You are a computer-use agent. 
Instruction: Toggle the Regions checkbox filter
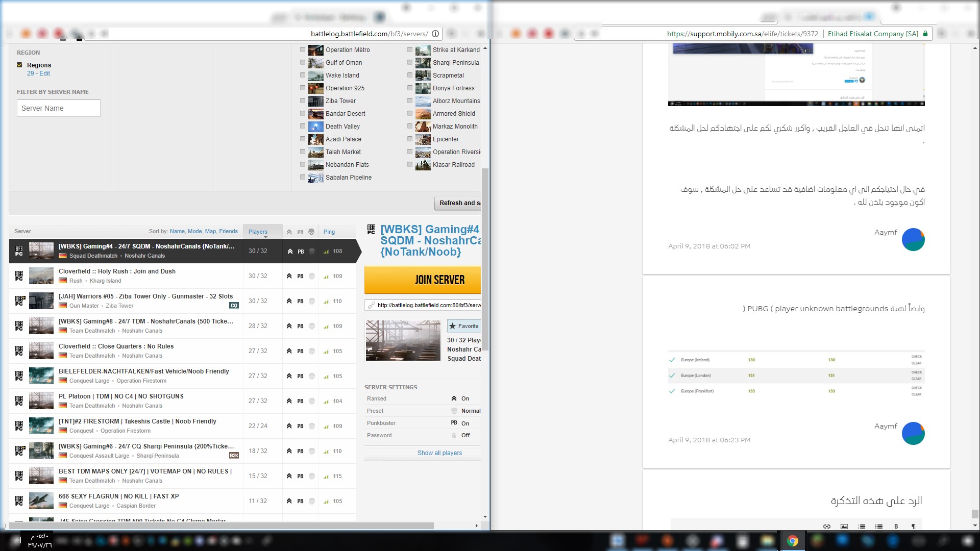[x=19, y=65]
